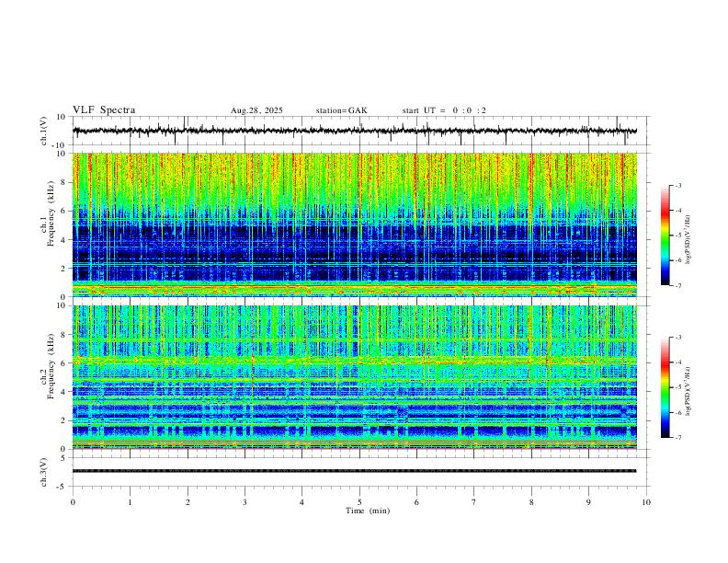728x563 pixels.
Task: Click the "ch.1(V)" waveform axis label
Action: pos(43,131)
